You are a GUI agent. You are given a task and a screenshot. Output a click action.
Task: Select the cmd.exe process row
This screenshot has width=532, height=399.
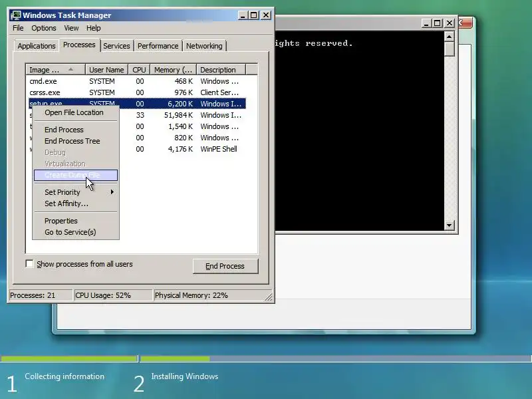pyautogui.click(x=137, y=81)
